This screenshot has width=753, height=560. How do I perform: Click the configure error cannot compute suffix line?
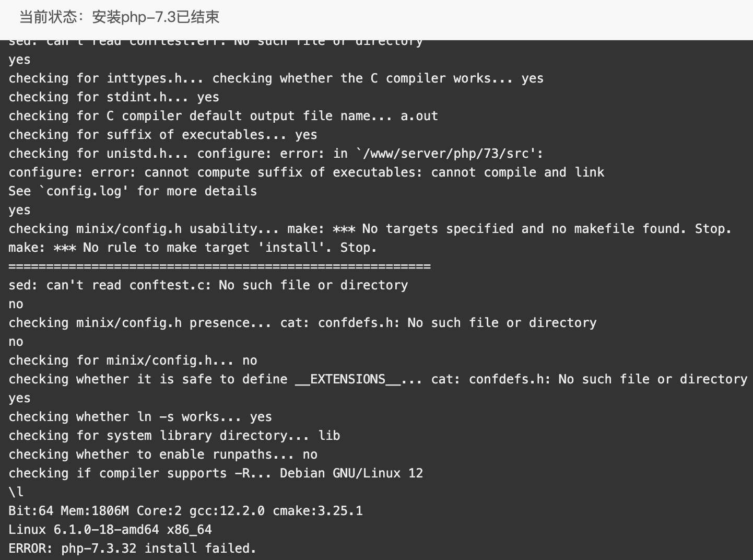pyautogui.click(x=306, y=172)
